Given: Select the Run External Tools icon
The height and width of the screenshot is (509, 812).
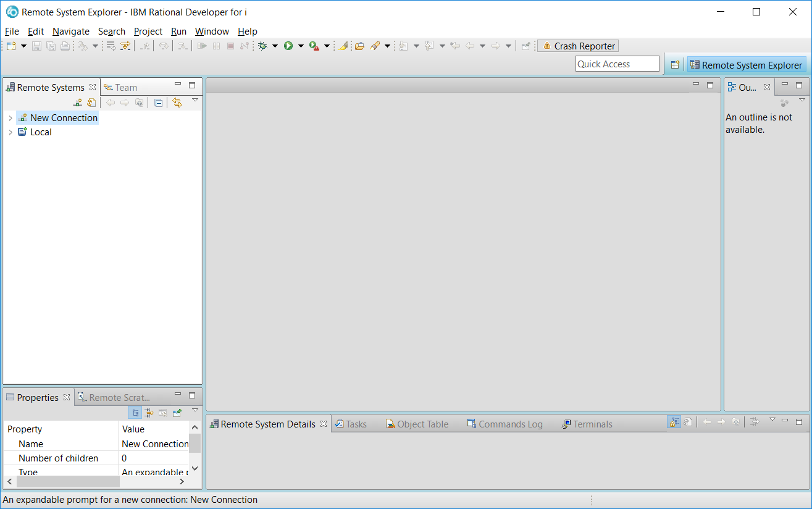Looking at the screenshot, I should click(316, 45).
